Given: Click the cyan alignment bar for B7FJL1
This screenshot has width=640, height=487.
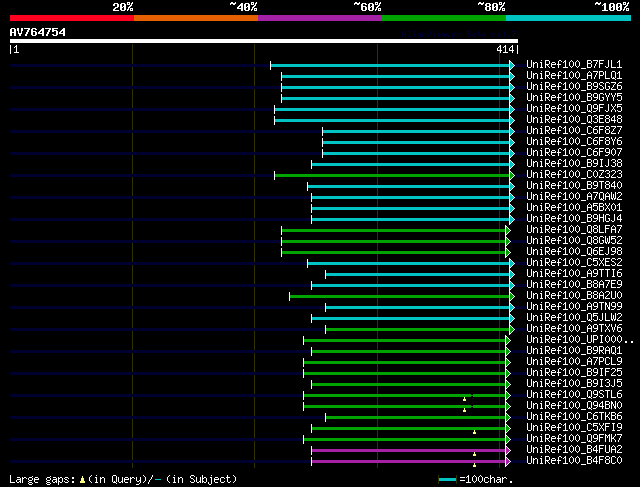Looking at the screenshot, I should pos(390,65).
